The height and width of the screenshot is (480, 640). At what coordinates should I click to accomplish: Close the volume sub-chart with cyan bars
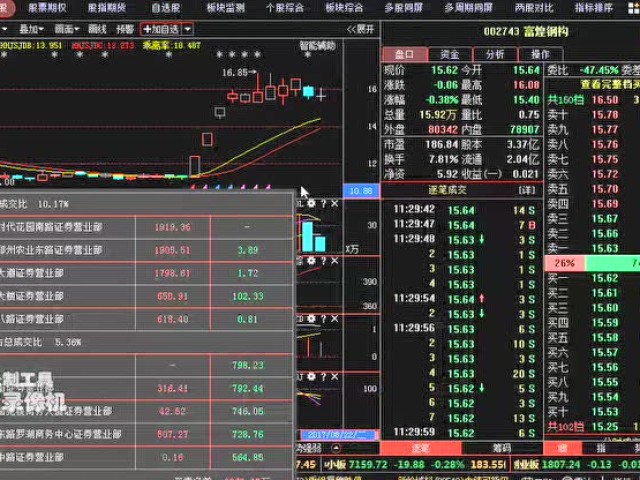(334, 203)
